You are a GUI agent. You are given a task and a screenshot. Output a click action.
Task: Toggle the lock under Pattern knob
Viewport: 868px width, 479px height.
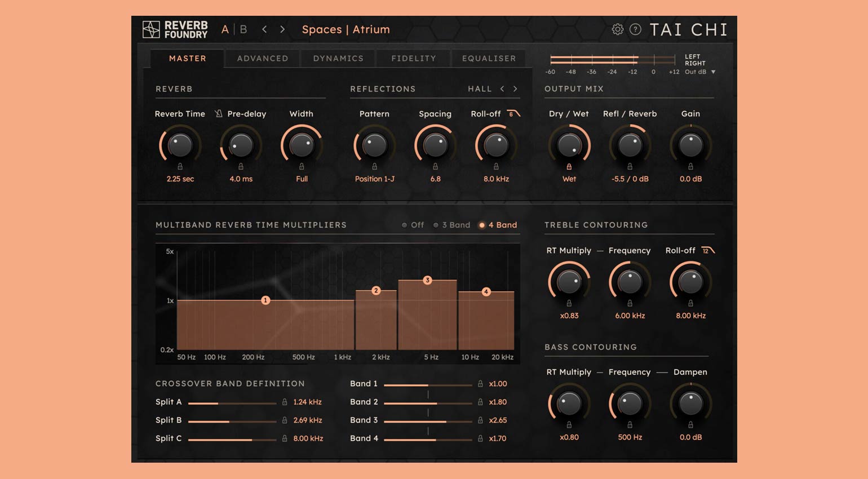tap(374, 166)
